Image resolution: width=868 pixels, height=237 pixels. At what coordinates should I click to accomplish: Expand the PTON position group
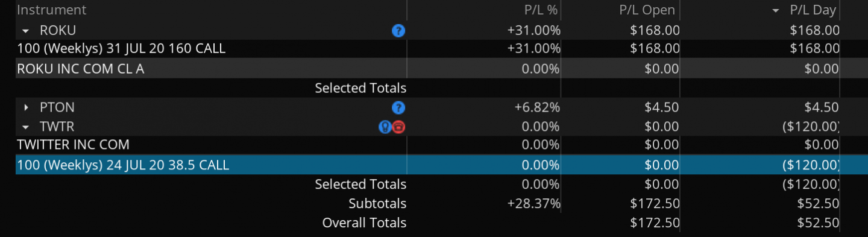[26, 107]
